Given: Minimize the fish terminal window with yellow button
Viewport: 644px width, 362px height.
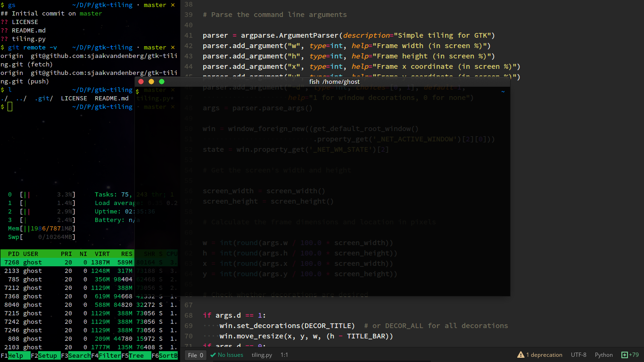Looking at the screenshot, I should (151, 82).
